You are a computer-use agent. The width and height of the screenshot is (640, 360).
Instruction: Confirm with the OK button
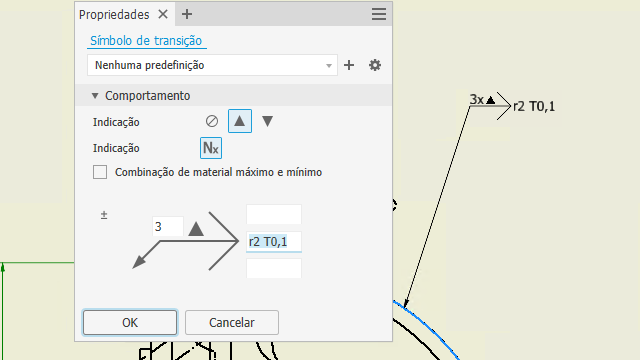pos(130,322)
